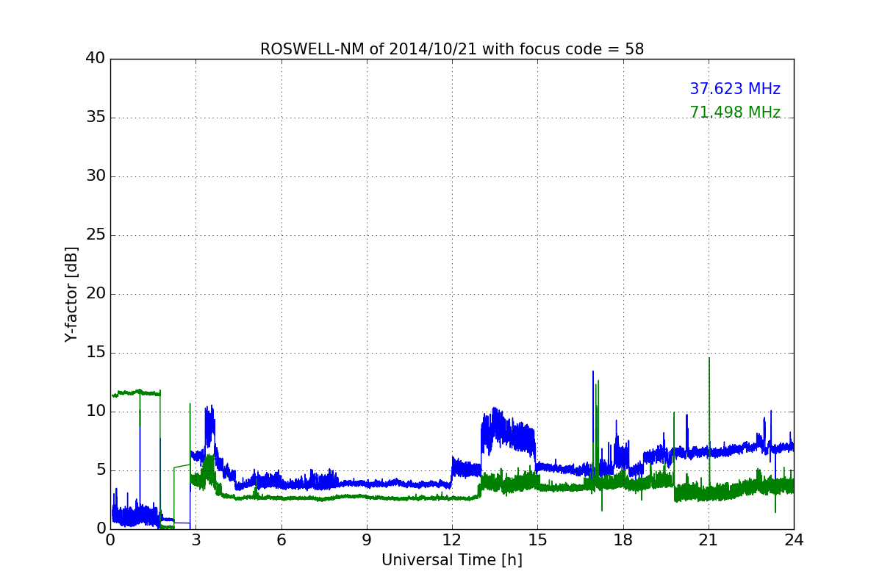
Task: Click the Y-factor [dB] axis label
Action: pos(71,294)
